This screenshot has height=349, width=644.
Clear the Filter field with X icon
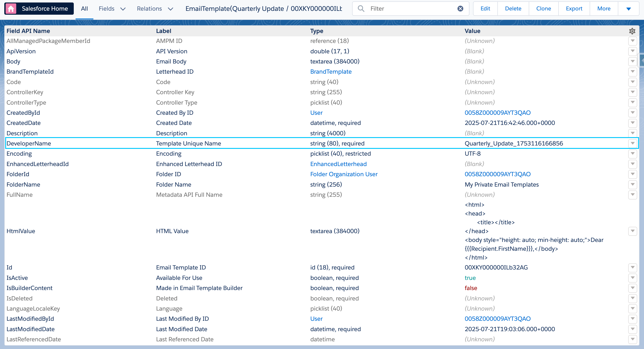460,9
